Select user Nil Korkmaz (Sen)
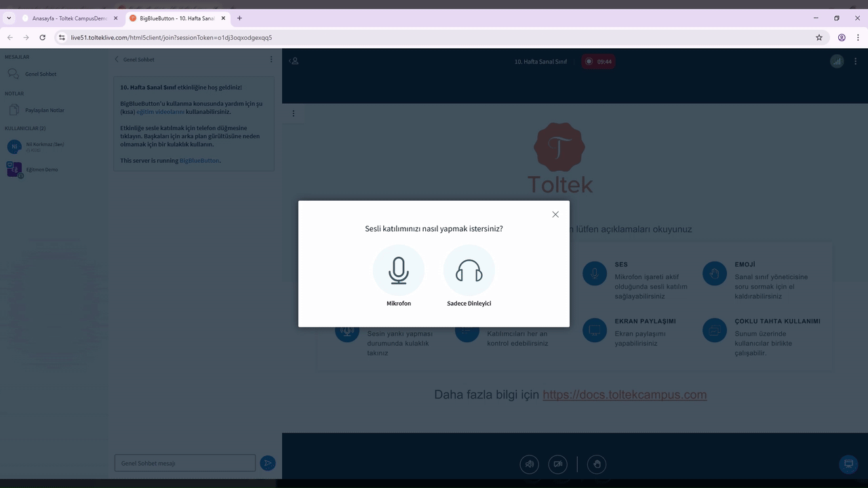868x488 pixels. click(45, 146)
